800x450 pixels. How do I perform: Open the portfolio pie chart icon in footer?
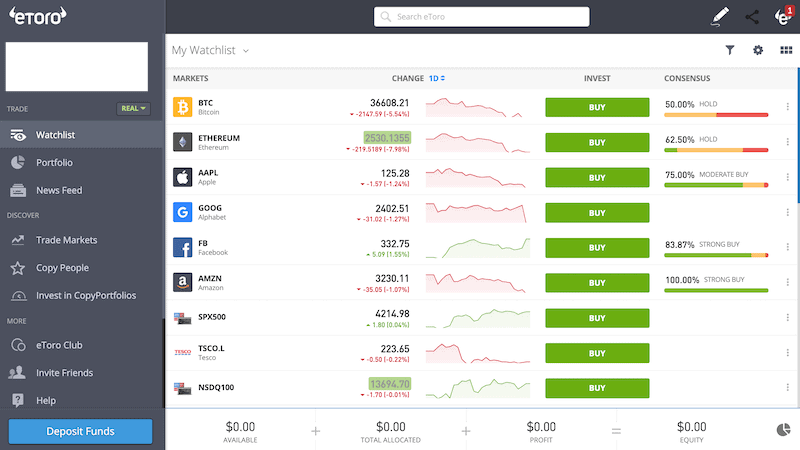click(783, 430)
